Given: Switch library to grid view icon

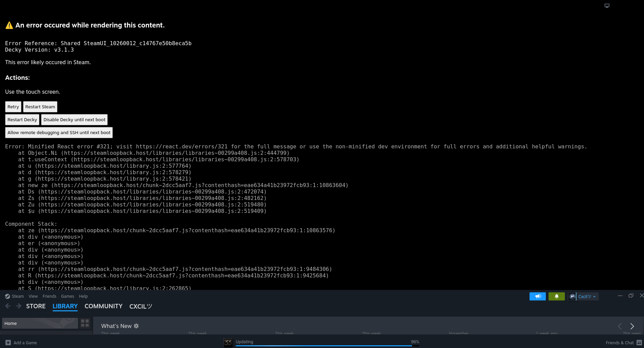Looking at the screenshot, I should point(85,323).
